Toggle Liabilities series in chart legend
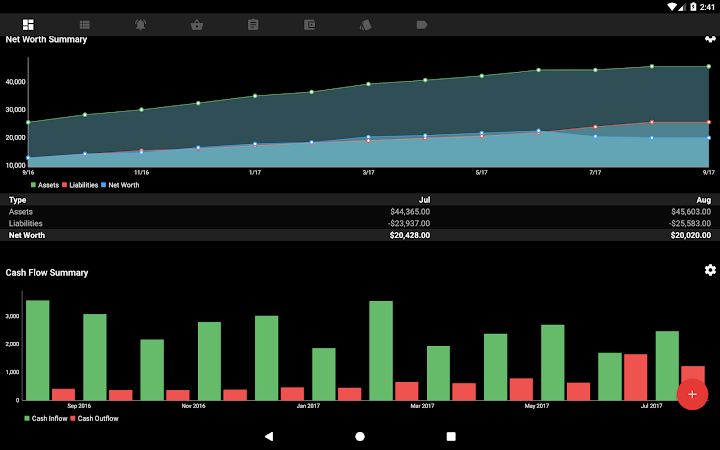This screenshot has height=450, width=720. [x=80, y=185]
